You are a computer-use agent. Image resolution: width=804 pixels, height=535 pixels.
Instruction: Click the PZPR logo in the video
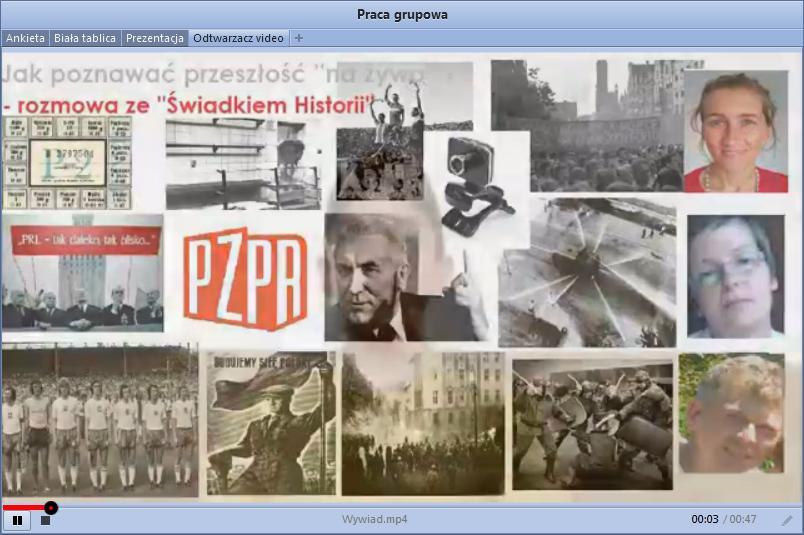click(x=245, y=279)
